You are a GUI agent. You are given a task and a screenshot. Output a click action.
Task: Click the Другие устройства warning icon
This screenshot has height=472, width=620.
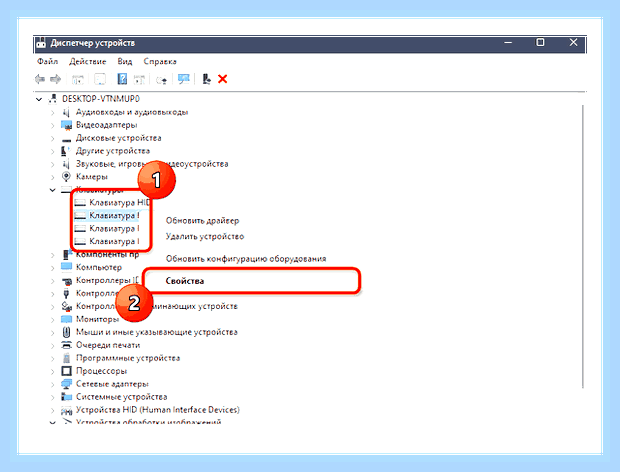66,151
